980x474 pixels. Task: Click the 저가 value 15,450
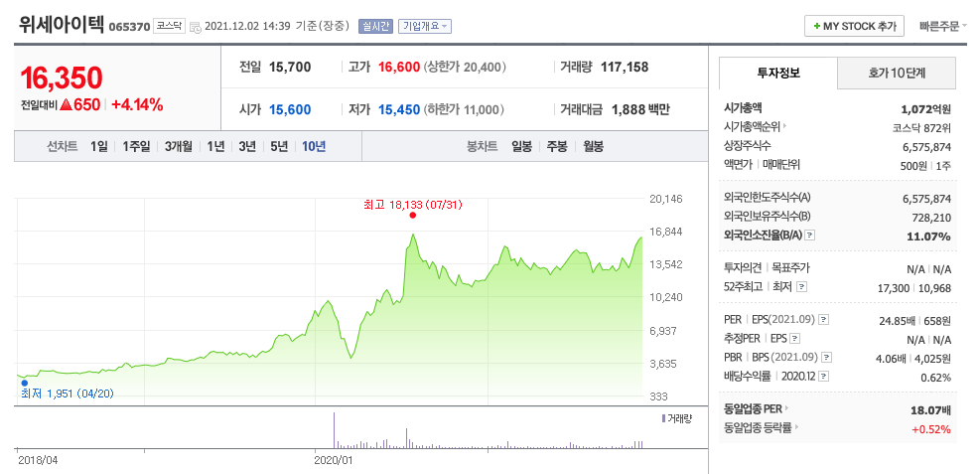[x=399, y=110]
